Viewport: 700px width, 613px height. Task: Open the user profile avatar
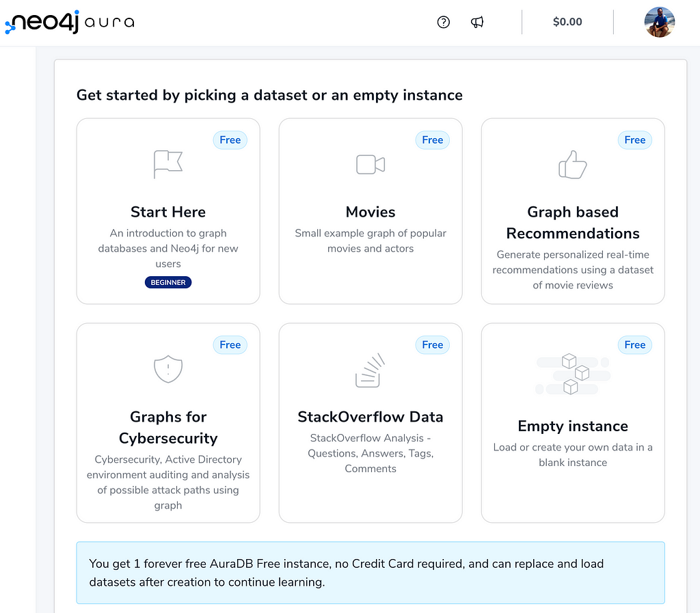coord(660,22)
